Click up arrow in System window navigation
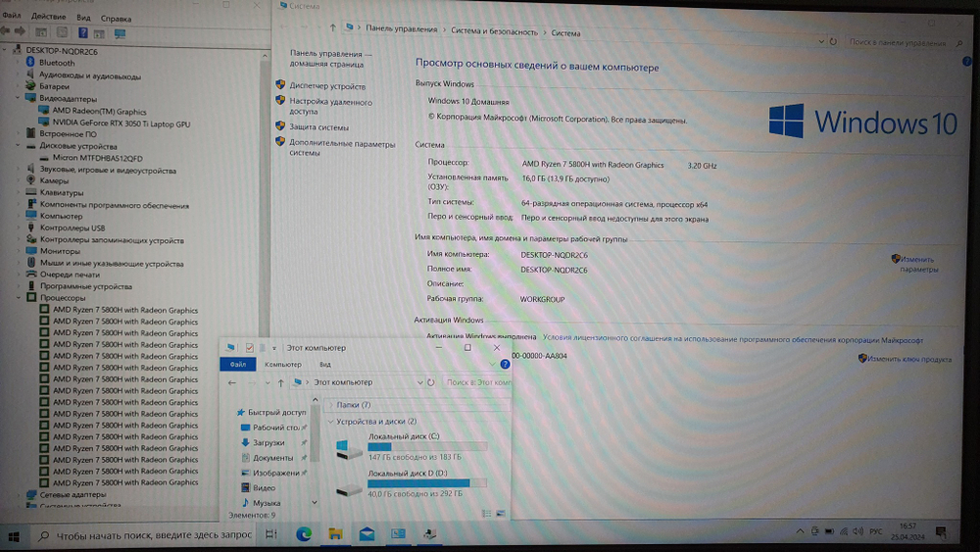The width and height of the screenshot is (980, 552). pyautogui.click(x=332, y=26)
